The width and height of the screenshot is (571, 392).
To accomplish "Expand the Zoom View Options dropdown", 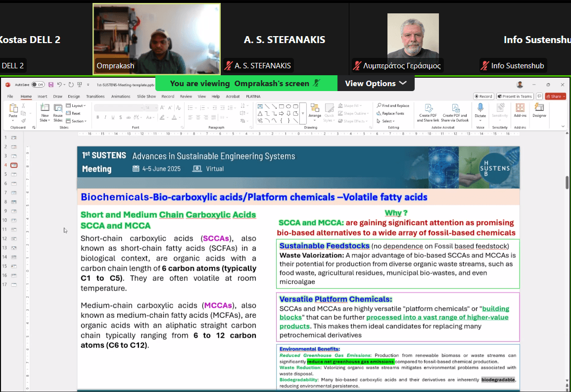I will click(376, 83).
